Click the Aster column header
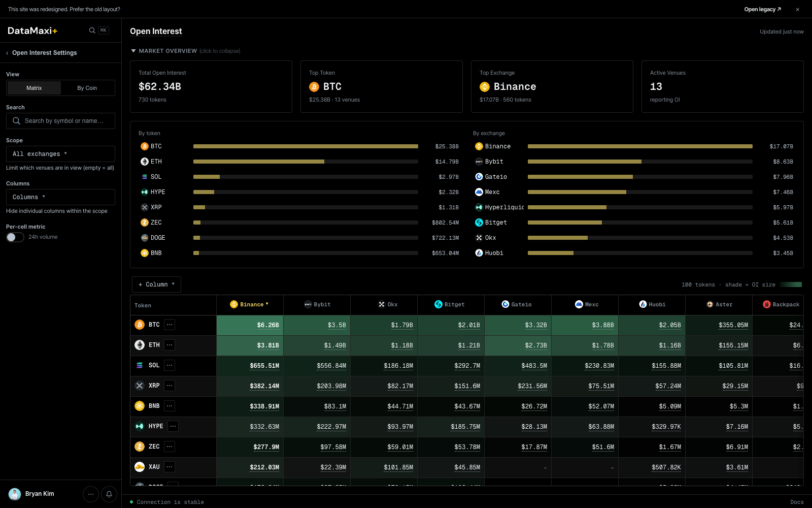The width and height of the screenshot is (812, 508). click(x=719, y=305)
